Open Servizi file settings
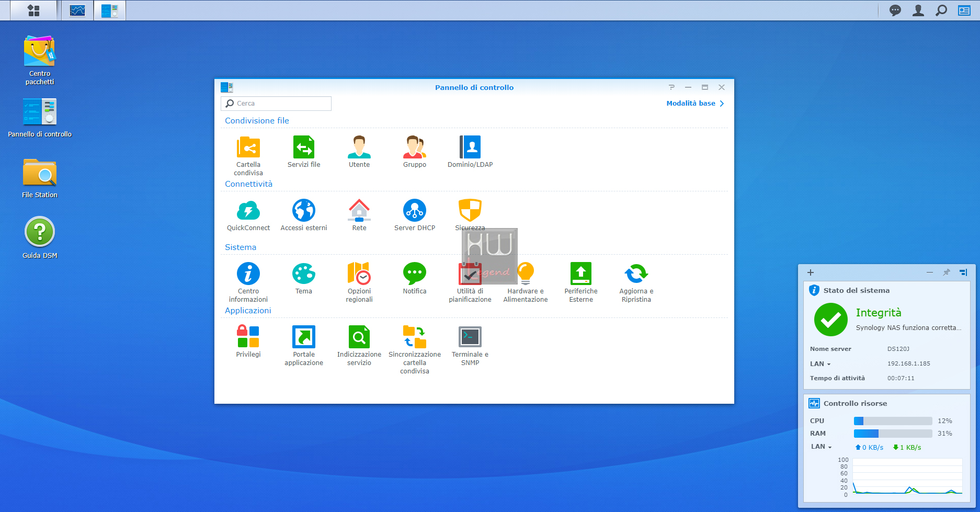 (304, 147)
